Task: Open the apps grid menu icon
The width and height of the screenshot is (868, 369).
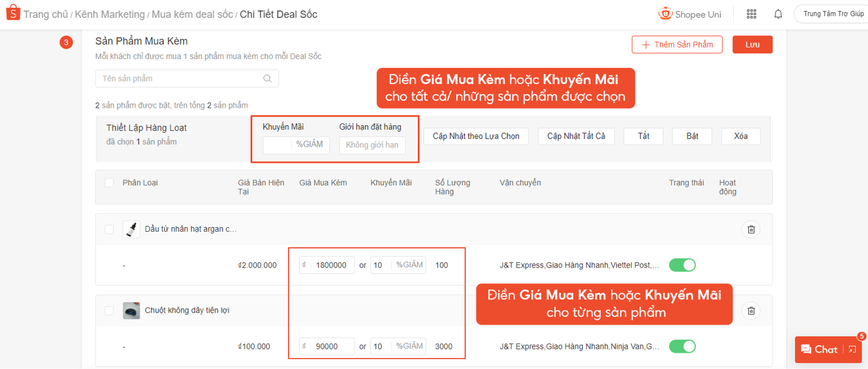Action: 751,14
